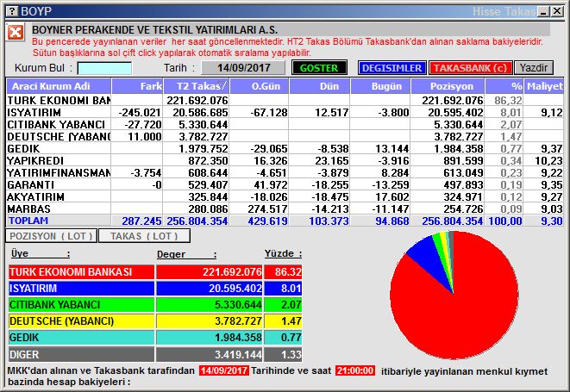Click TURK EKONOMI percentage 86,32 cell
Image resolution: width=570 pixels, height=392 pixels.
(508, 100)
